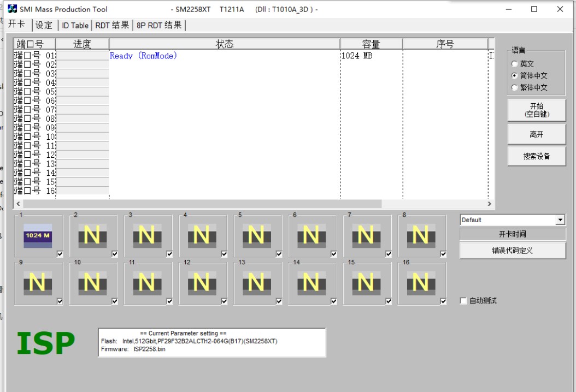
Task: Enable the 自动测试 checkbox
Action: pyautogui.click(x=463, y=301)
